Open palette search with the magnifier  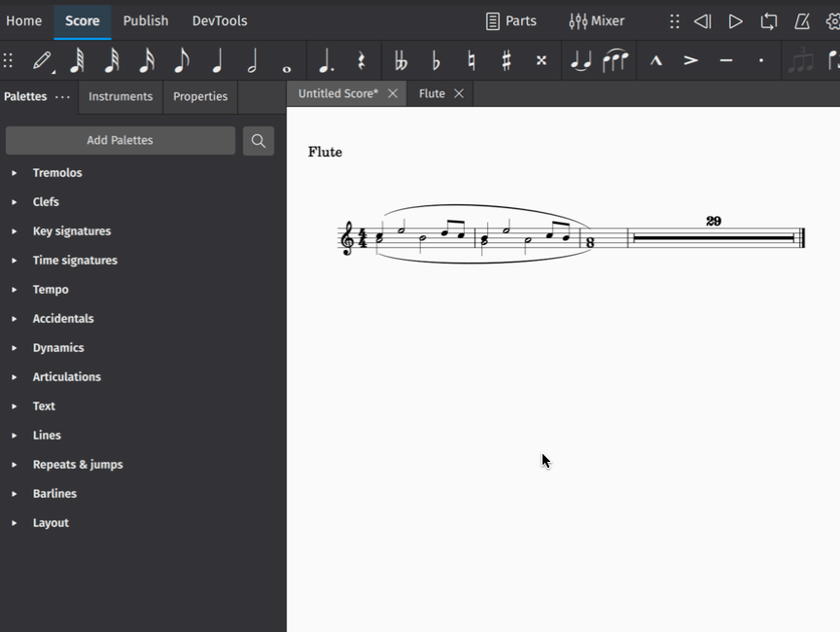(258, 140)
